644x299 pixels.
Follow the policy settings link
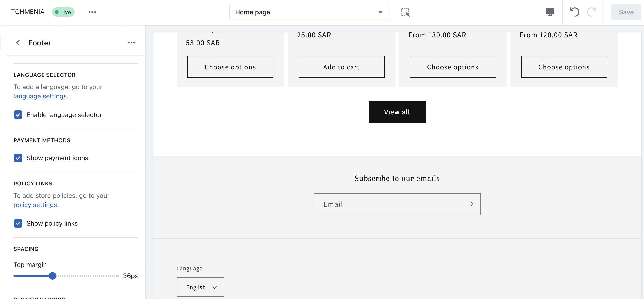coord(35,205)
